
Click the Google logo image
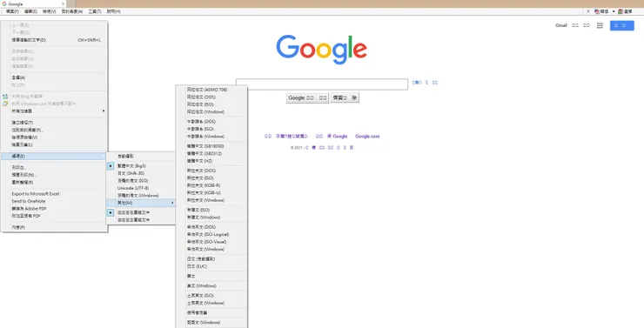point(322,50)
